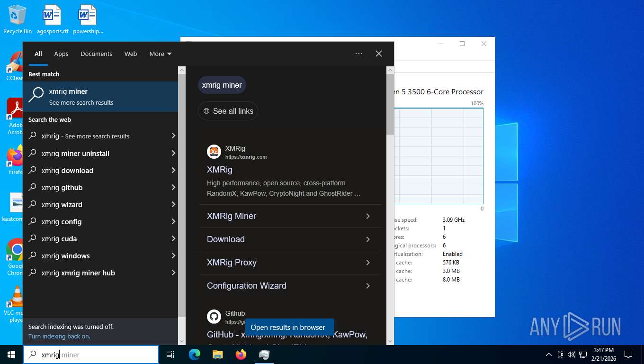Open the search panel options (three dots)
Screen dimensions: 644x364
[359, 54]
